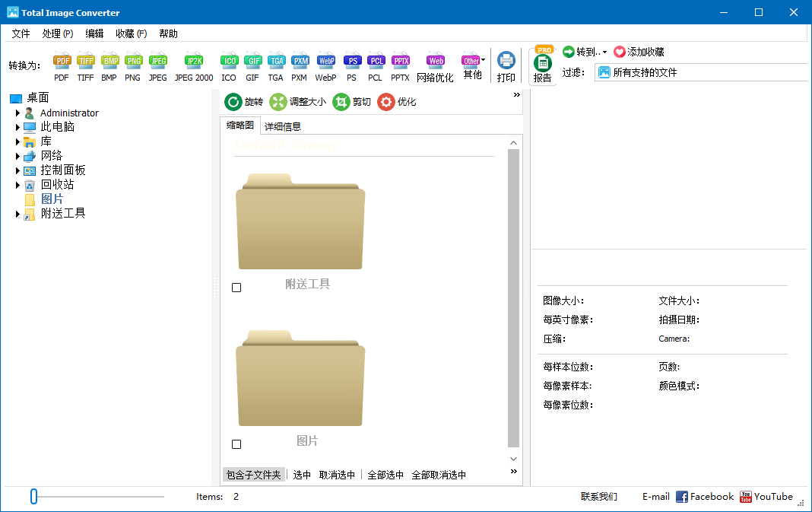Tick the checkbox below the 图片 folder
This screenshot has width=812, height=512.
click(236, 444)
